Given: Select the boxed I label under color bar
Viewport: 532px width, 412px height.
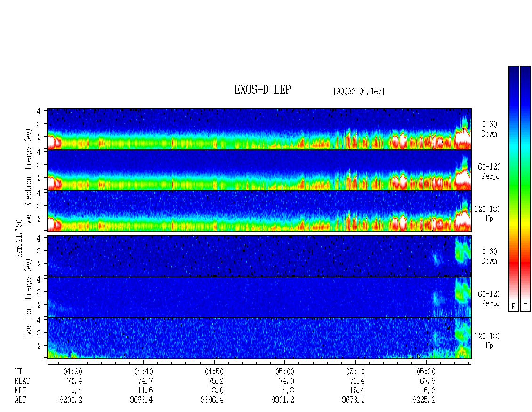Looking at the screenshot, I should coord(525,307).
